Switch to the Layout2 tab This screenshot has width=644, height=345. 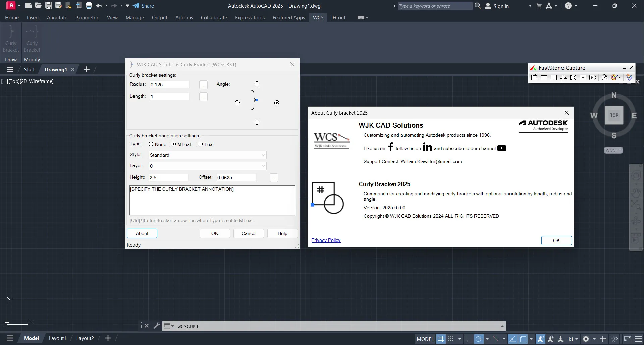pyautogui.click(x=85, y=338)
